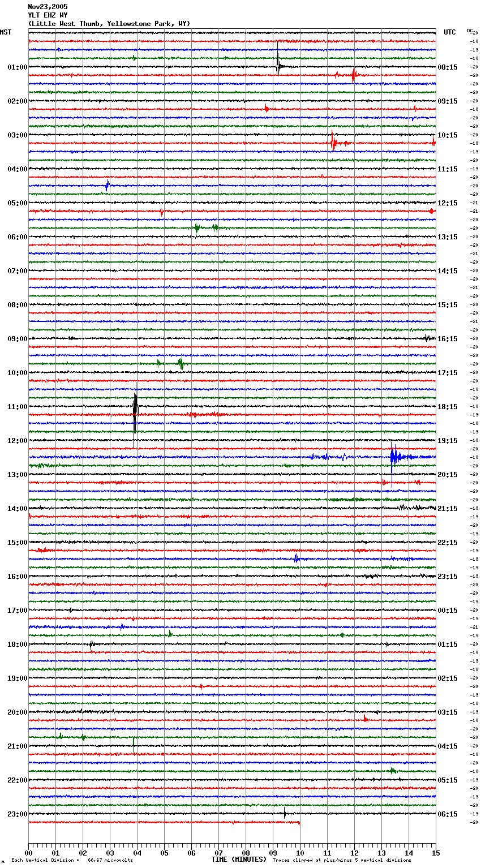Click the 18:15 UTC time label
Viewport: 481px width, 868px height.
tap(448, 407)
